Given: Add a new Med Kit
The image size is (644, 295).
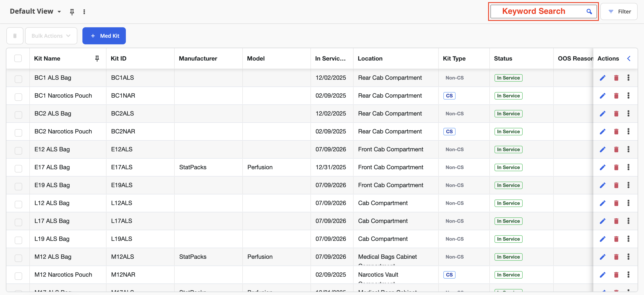Looking at the screenshot, I should (104, 36).
